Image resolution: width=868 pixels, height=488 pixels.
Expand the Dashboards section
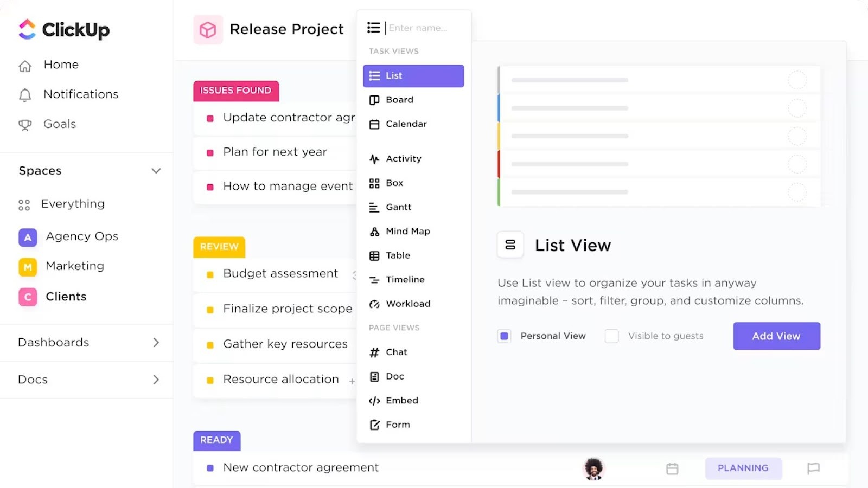point(156,342)
